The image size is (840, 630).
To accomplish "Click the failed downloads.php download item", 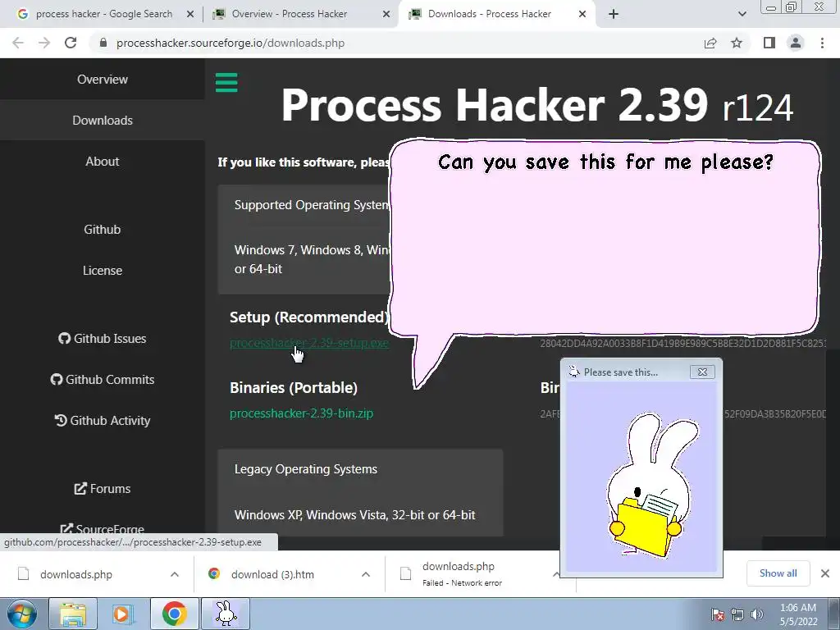I will 462,573.
